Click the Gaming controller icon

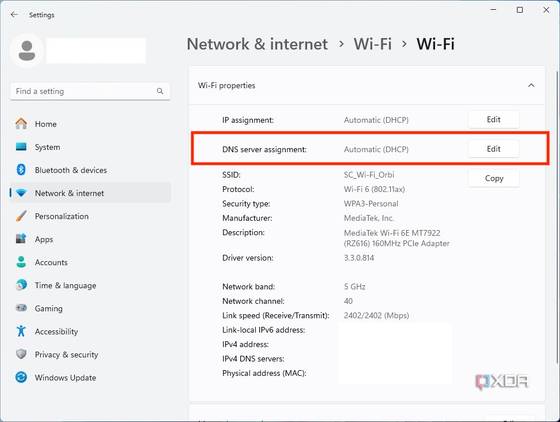tap(21, 308)
